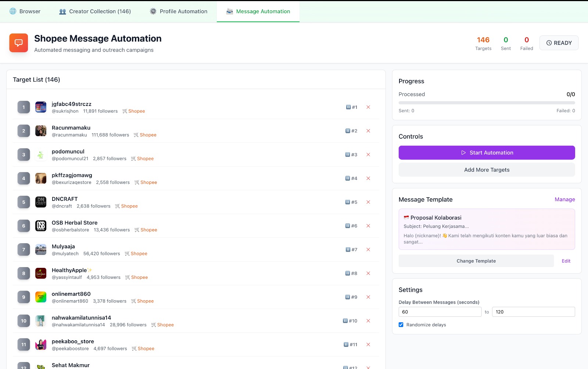Click minimum delay field showing 60
Screen dimensions: 588x369
coord(440,312)
